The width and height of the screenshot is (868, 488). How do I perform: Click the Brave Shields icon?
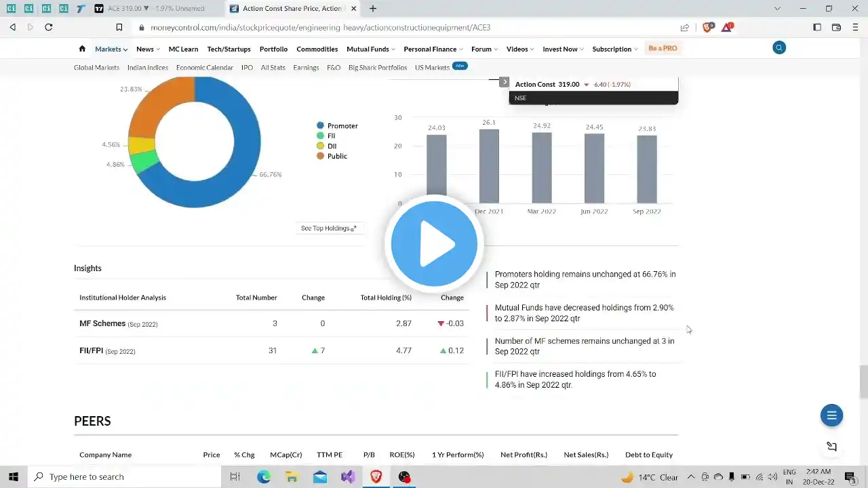(708, 27)
